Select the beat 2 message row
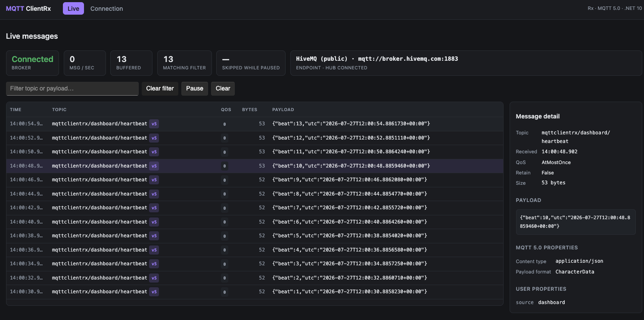This screenshot has height=320, width=644. click(x=255, y=278)
